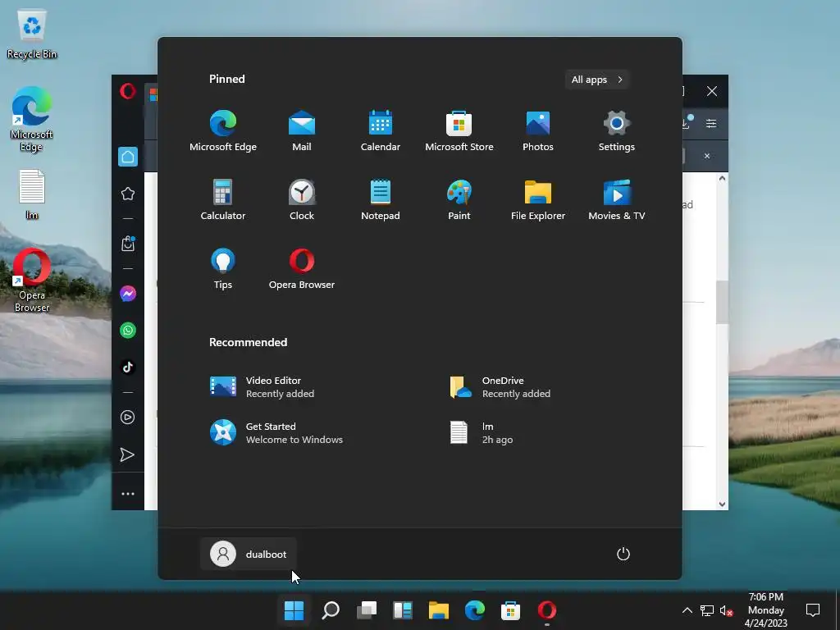Open Microsoft Edge from the taskbar

point(475,610)
